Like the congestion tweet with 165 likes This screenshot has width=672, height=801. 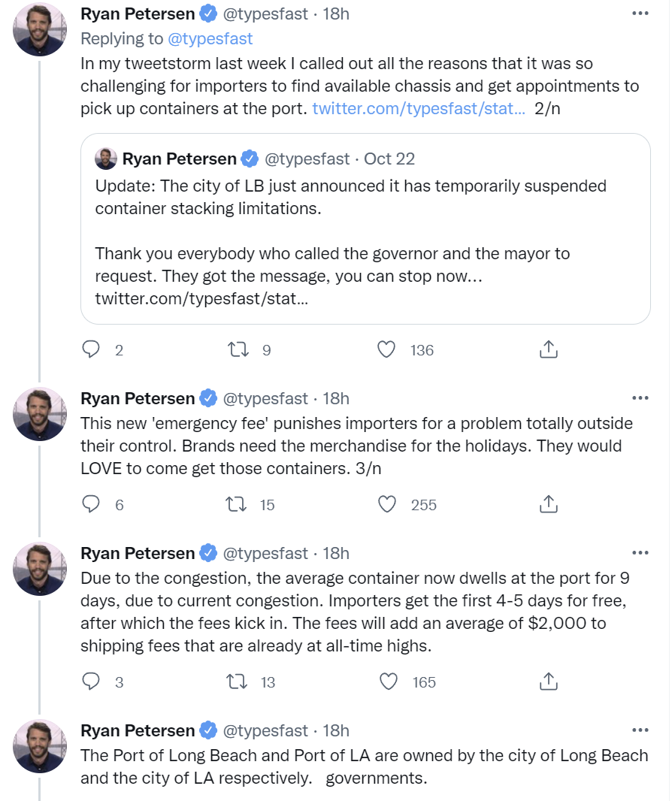pos(389,682)
